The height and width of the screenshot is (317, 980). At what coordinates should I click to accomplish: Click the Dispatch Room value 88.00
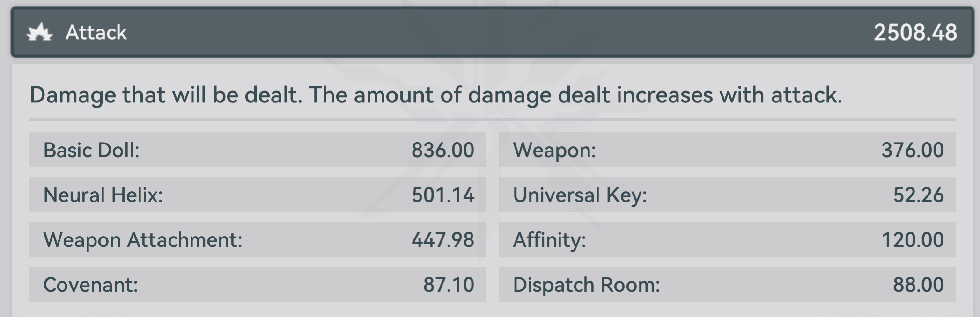918,285
